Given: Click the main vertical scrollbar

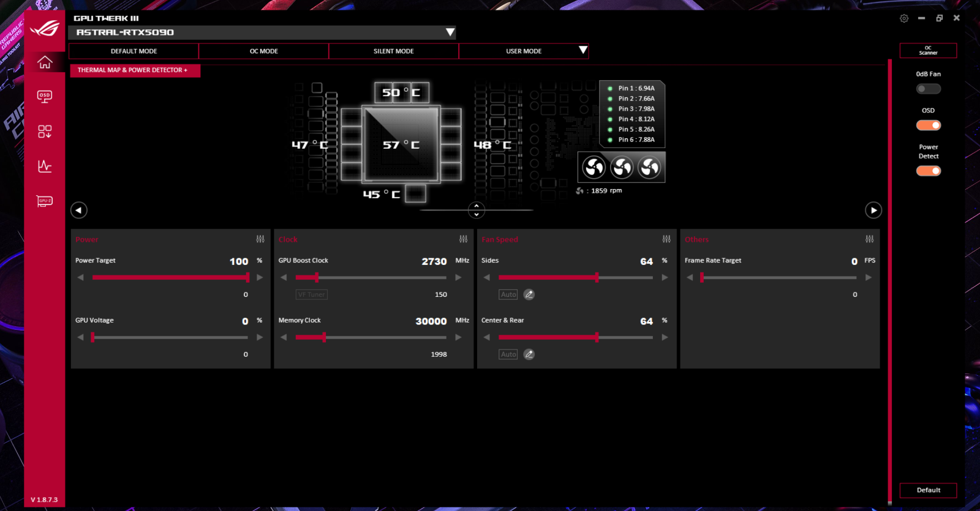Looking at the screenshot, I should [890, 282].
